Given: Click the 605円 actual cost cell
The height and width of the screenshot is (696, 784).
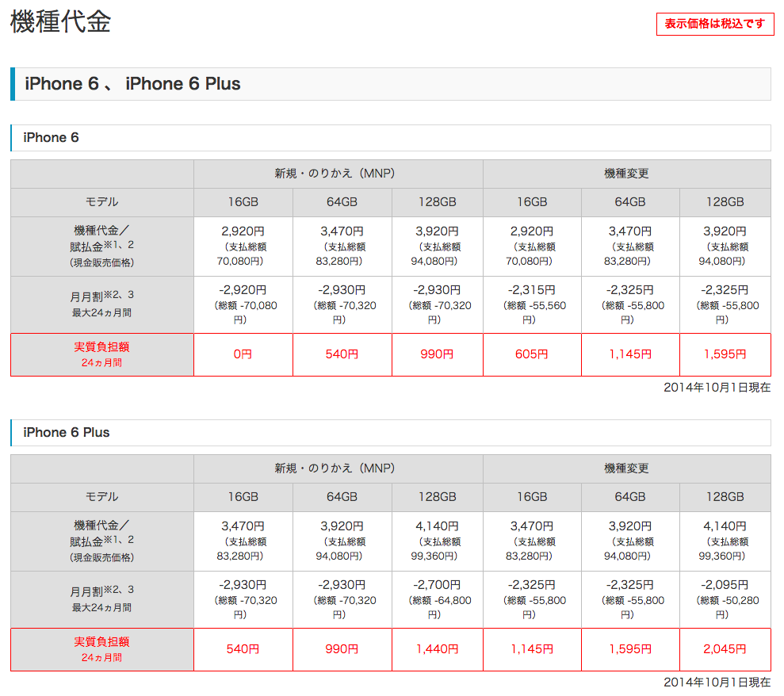Looking at the screenshot, I should click(532, 354).
